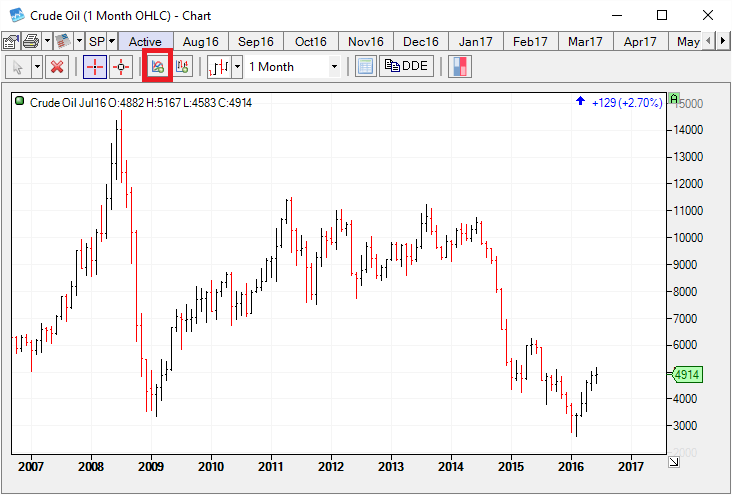Click the DDE button
732x495 pixels.
tap(407, 67)
